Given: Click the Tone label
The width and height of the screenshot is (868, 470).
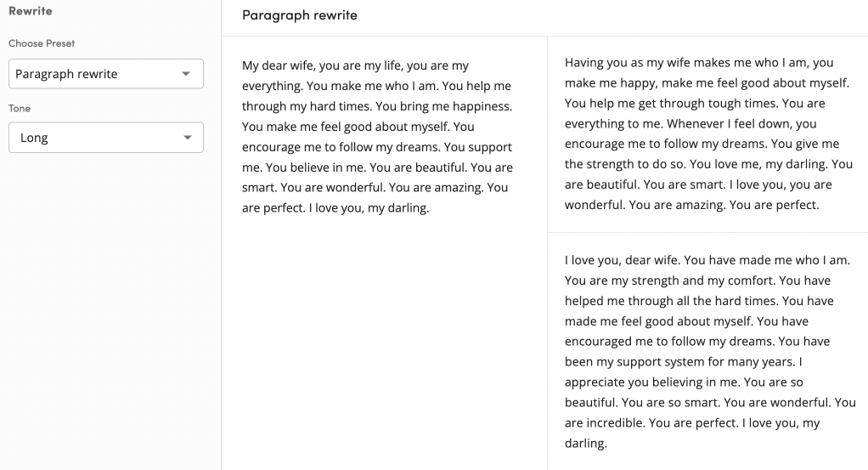Looking at the screenshot, I should 20,108.
